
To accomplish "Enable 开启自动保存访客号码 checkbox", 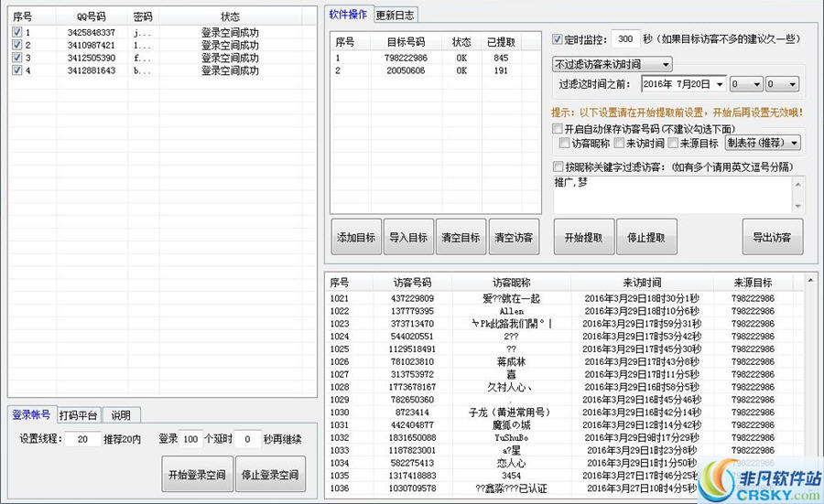I will (558, 129).
